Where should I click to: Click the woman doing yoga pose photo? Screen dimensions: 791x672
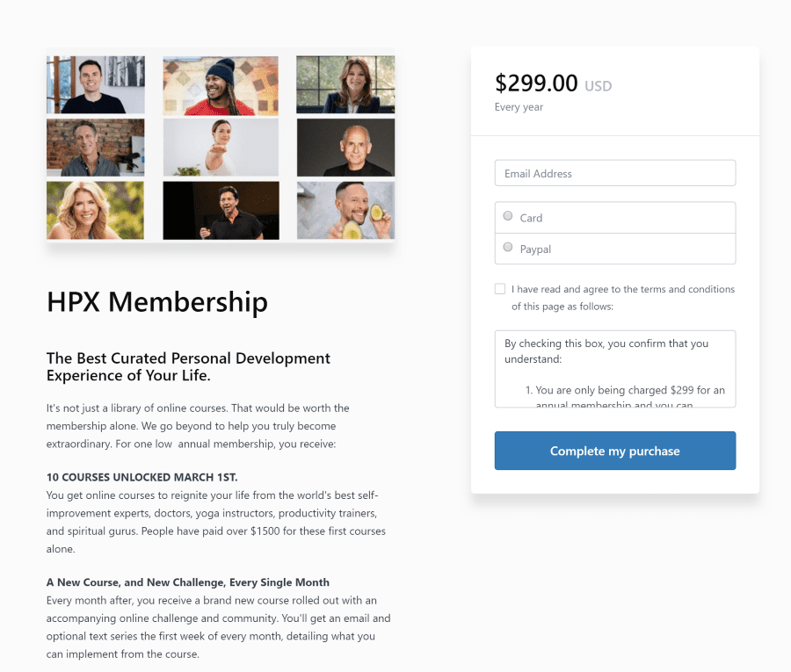pyautogui.click(x=221, y=148)
